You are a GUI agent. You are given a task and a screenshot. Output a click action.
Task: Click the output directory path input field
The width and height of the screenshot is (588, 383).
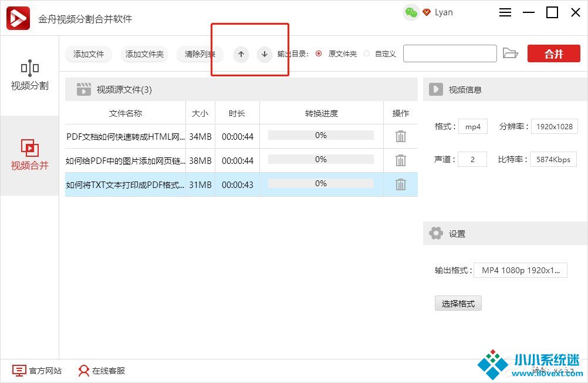pos(450,53)
